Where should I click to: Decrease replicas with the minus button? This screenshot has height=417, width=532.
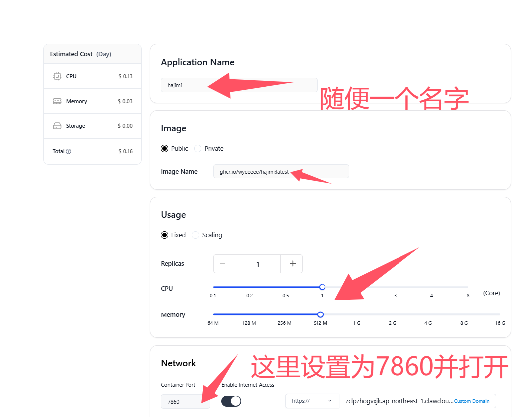(223, 264)
